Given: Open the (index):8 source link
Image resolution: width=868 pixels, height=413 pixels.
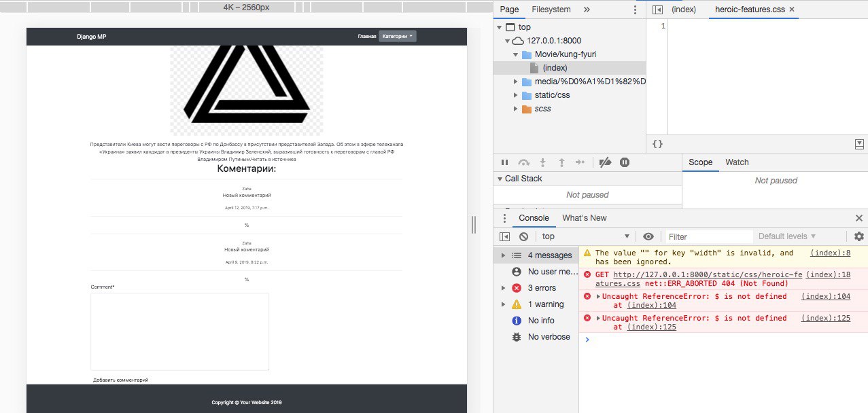Looking at the screenshot, I should [x=831, y=253].
